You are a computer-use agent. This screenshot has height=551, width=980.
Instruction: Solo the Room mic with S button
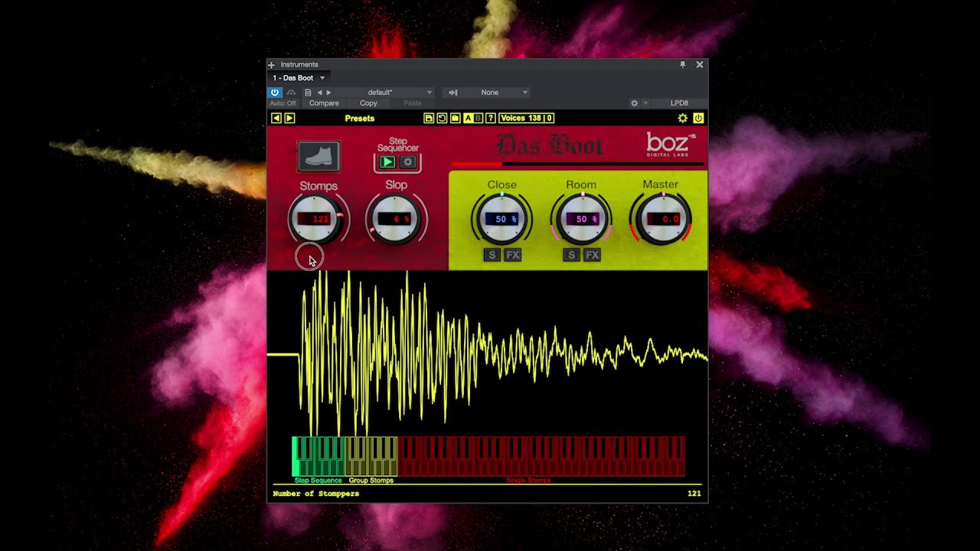571,255
